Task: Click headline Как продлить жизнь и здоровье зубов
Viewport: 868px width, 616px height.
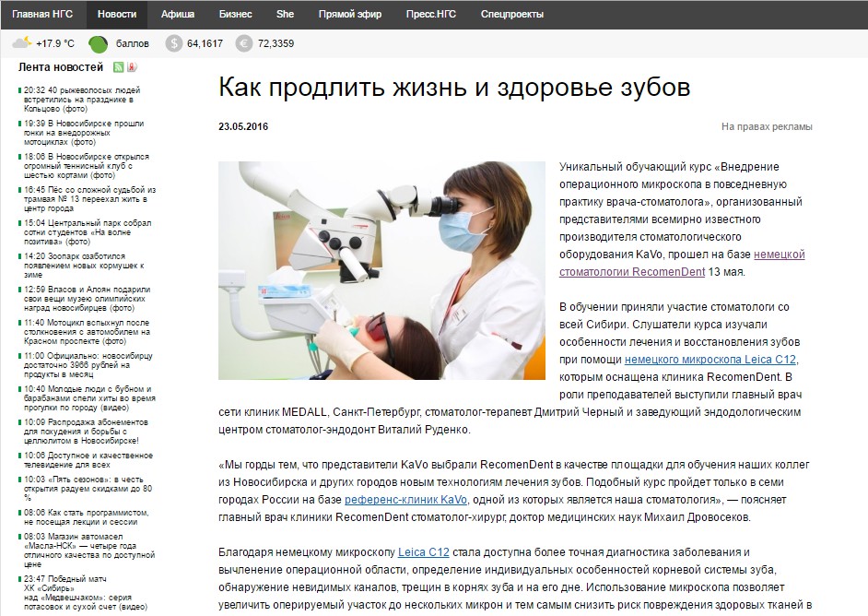Action: tap(454, 88)
